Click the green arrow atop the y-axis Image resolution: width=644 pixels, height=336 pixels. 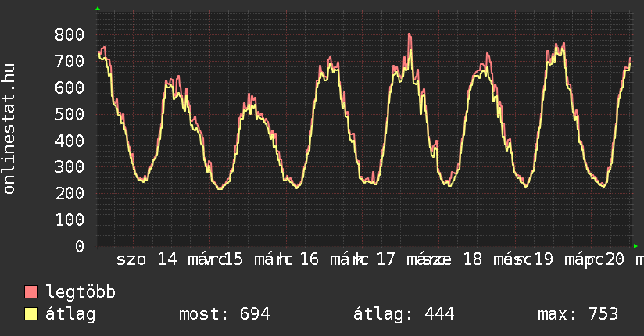[x=98, y=9]
